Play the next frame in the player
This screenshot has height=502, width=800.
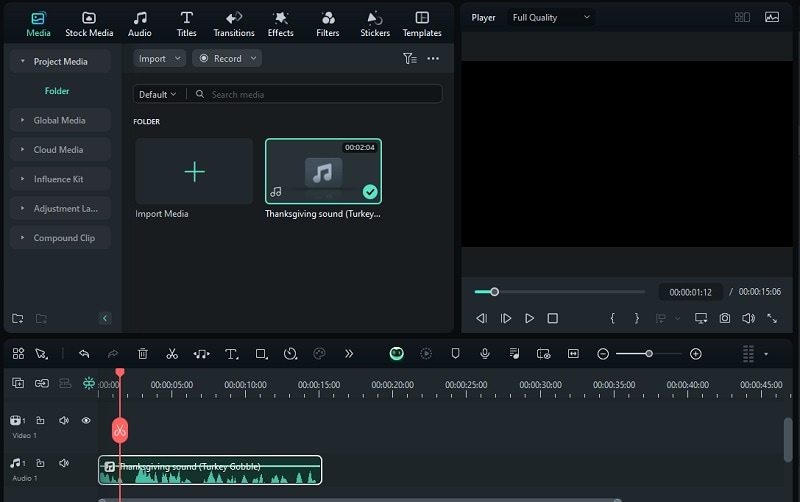(x=506, y=318)
